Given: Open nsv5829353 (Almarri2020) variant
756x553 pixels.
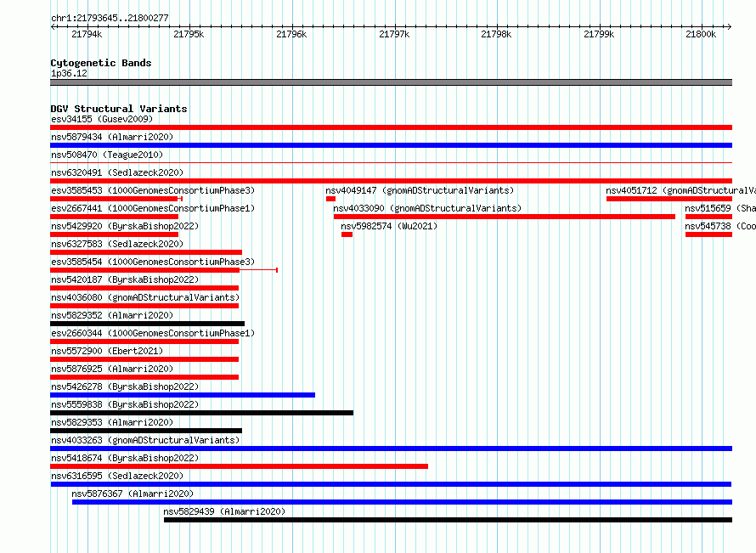Looking at the screenshot, I should tap(112, 422).
